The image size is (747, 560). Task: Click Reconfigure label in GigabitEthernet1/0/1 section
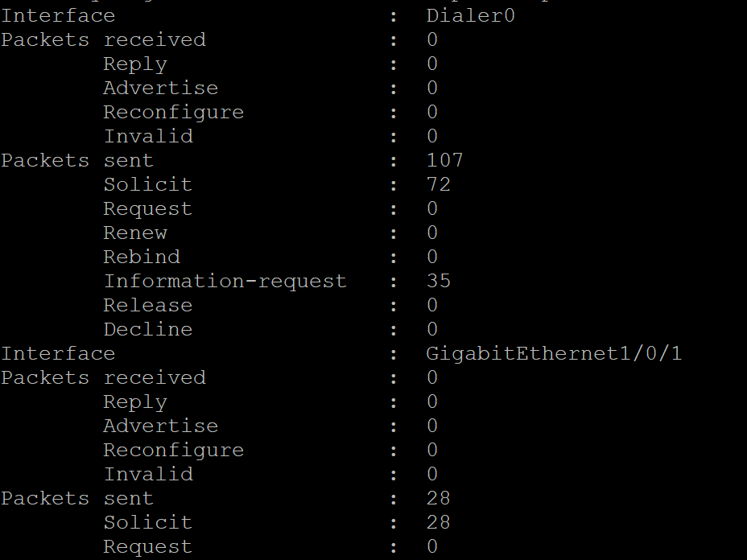[173, 450]
